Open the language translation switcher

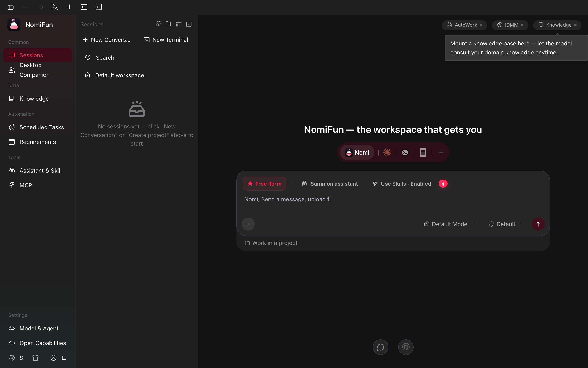(x=55, y=7)
